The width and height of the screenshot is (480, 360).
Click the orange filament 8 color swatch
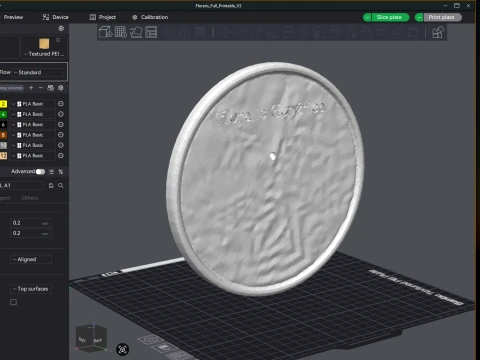[3, 135]
